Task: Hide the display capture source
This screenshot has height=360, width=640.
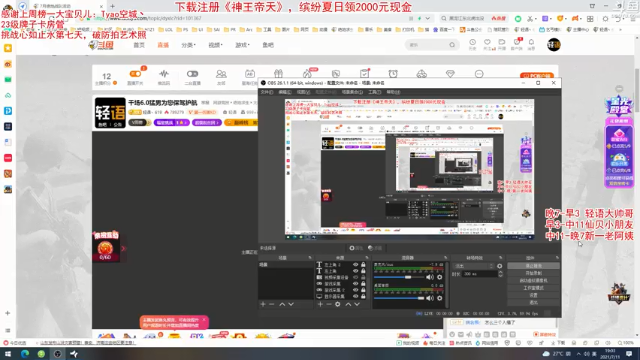Action: [356, 296]
